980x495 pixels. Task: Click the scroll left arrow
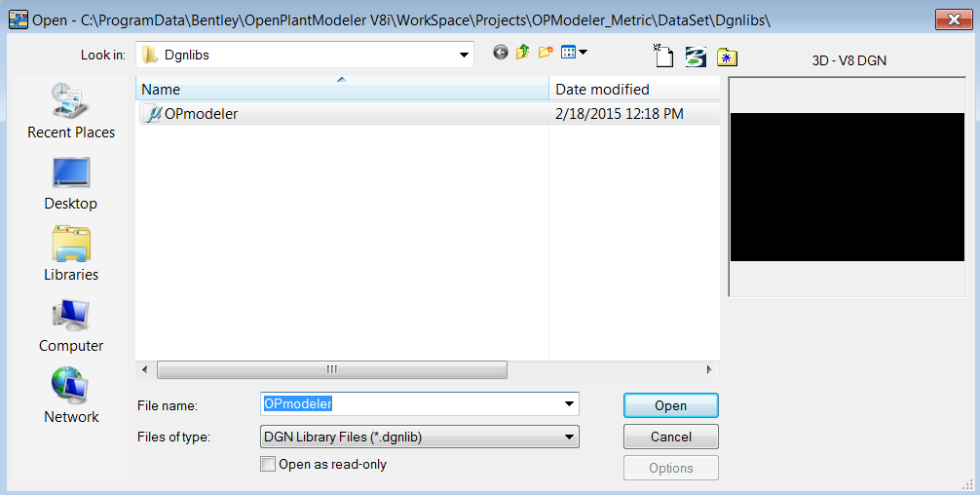tap(145, 369)
